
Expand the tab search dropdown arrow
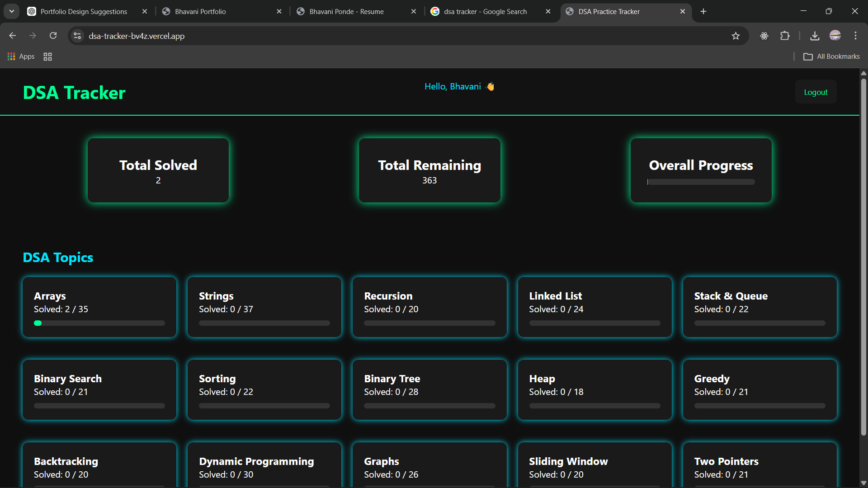pos(12,11)
